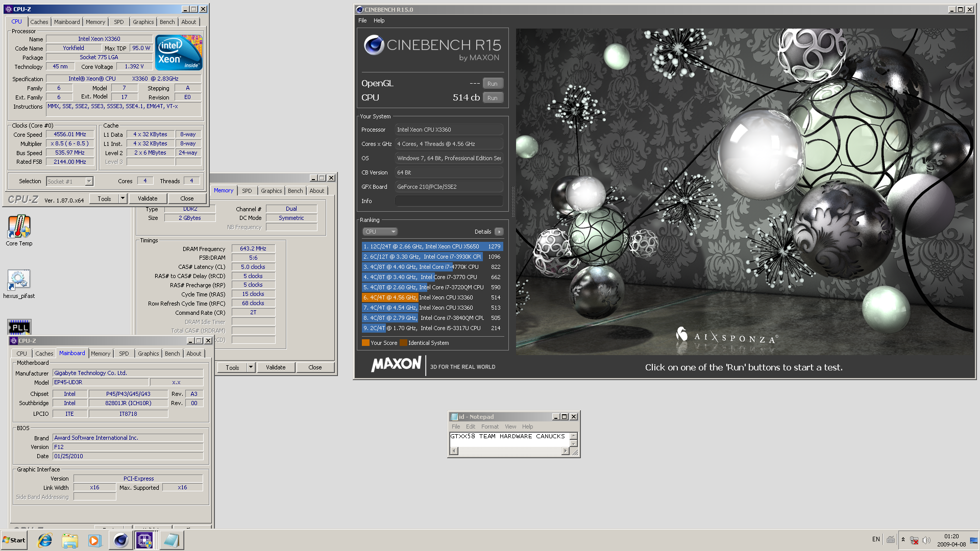Open Ranking Details arrow button
The width and height of the screenshot is (980, 551).
pos(499,232)
